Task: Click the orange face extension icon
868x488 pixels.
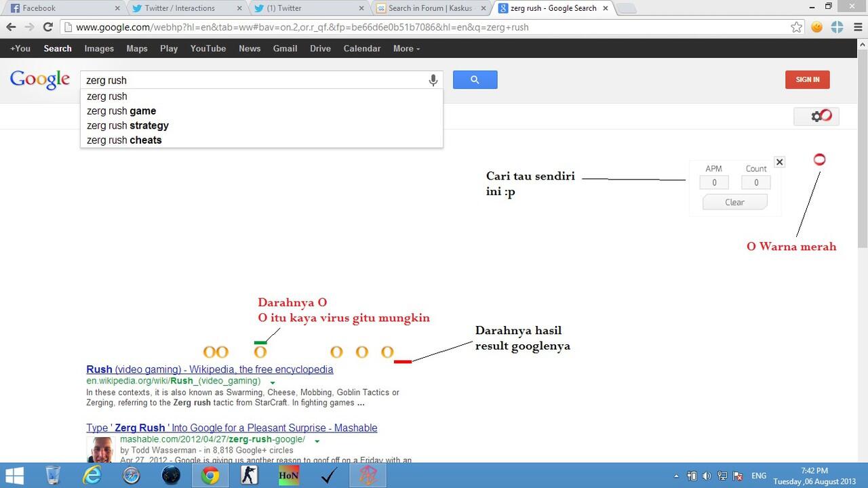Action: (817, 27)
